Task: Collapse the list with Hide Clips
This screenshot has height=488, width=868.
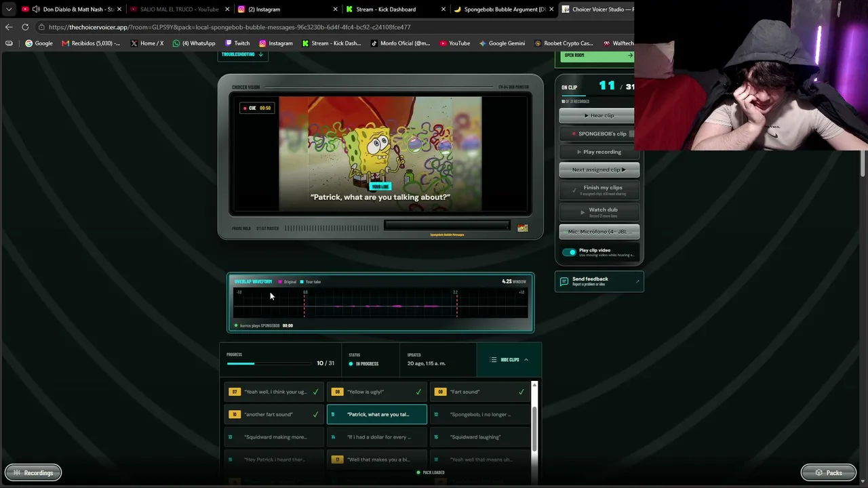Action: [x=509, y=360]
